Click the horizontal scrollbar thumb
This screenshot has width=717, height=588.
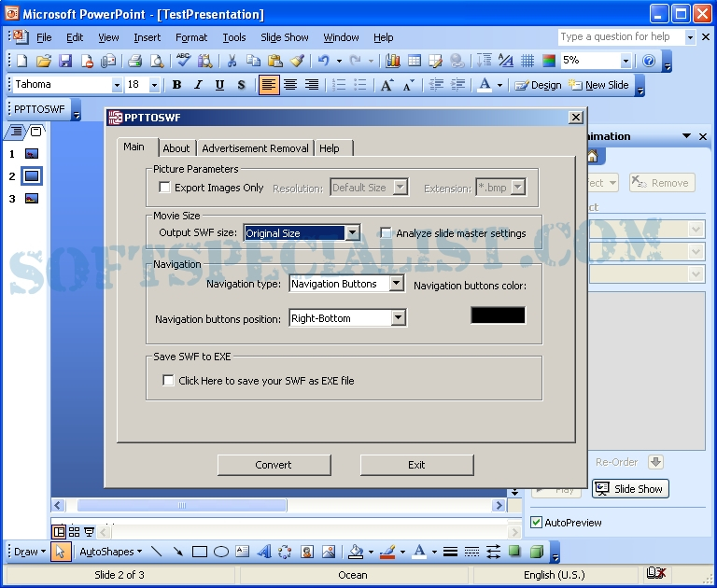[182, 505]
